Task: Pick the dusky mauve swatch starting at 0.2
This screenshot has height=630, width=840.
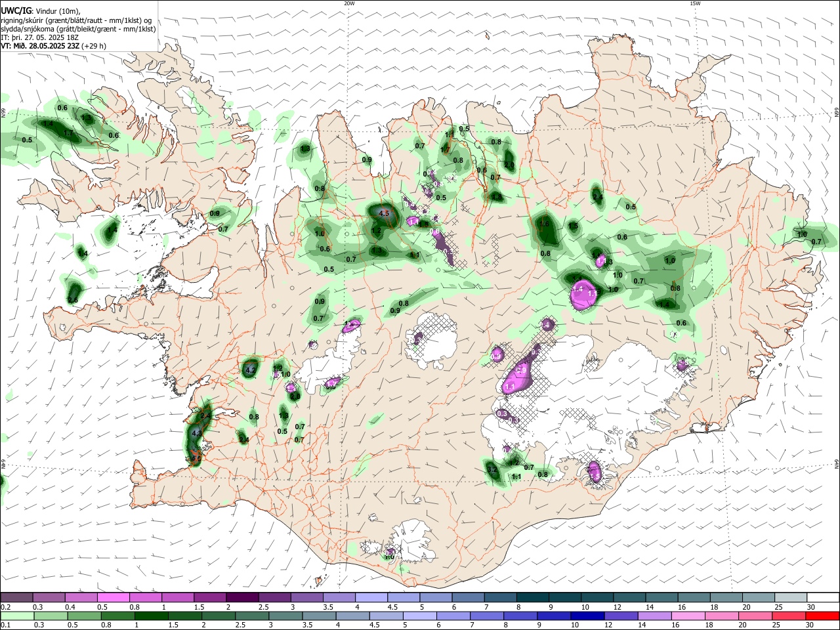Action: (17, 597)
